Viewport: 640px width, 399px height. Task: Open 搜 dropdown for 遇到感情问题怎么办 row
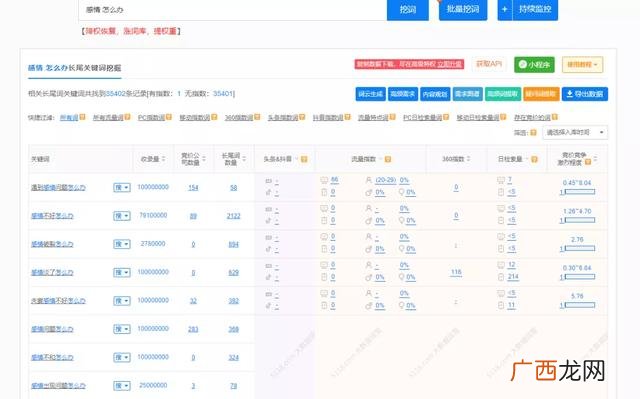coord(122,187)
